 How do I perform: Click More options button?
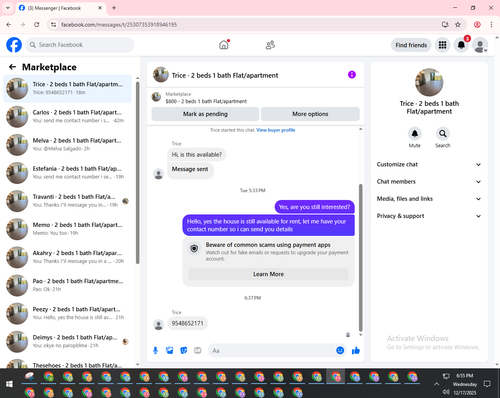(310, 114)
